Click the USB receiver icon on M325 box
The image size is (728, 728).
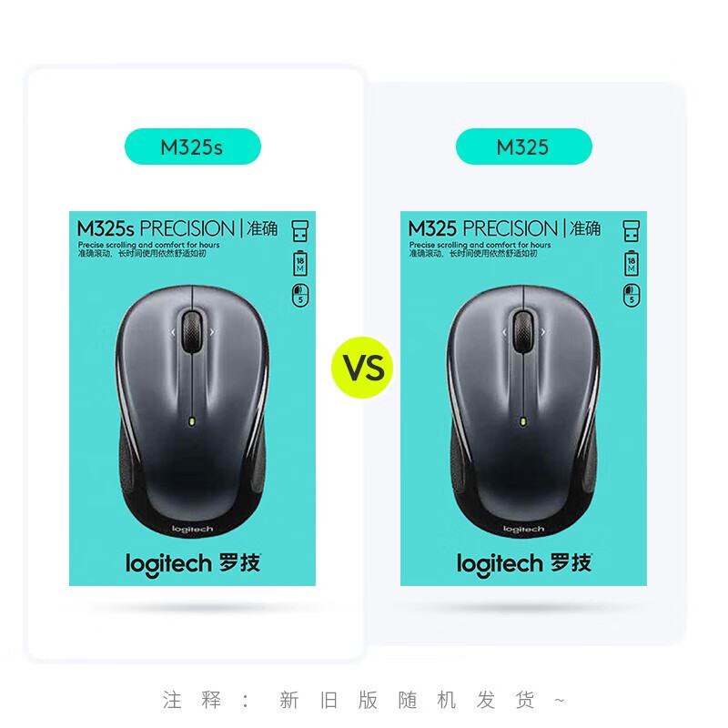pos(631,231)
